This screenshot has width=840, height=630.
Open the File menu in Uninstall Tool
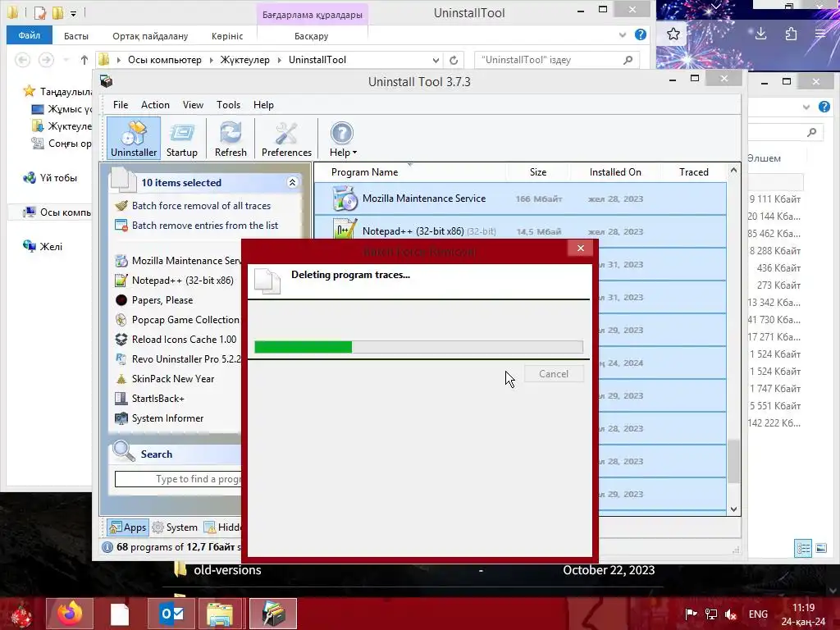(121, 105)
